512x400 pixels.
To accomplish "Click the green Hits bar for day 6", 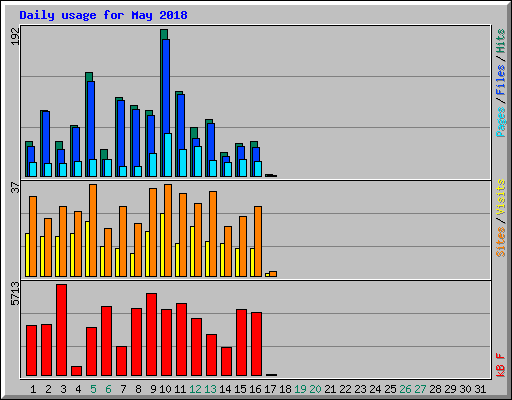I will coord(104,154).
